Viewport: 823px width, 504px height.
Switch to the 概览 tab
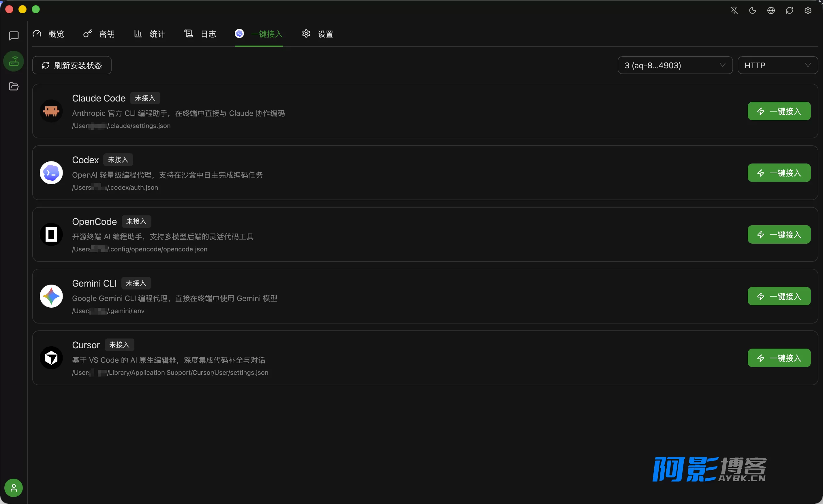(x=48, y=34)
